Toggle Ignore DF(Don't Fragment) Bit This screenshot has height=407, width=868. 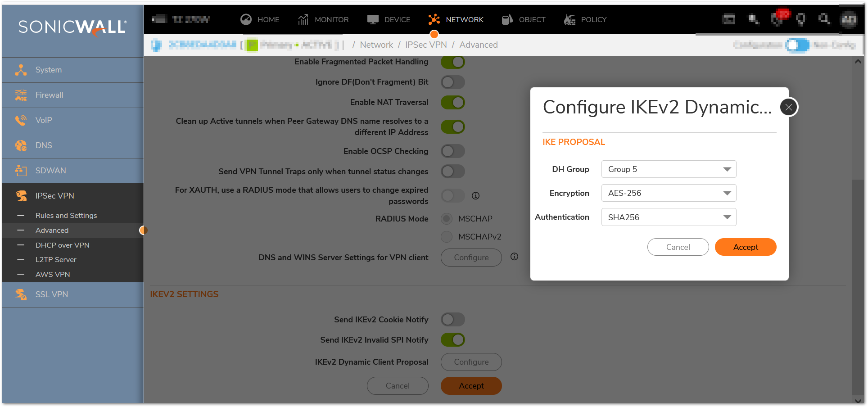453,82
